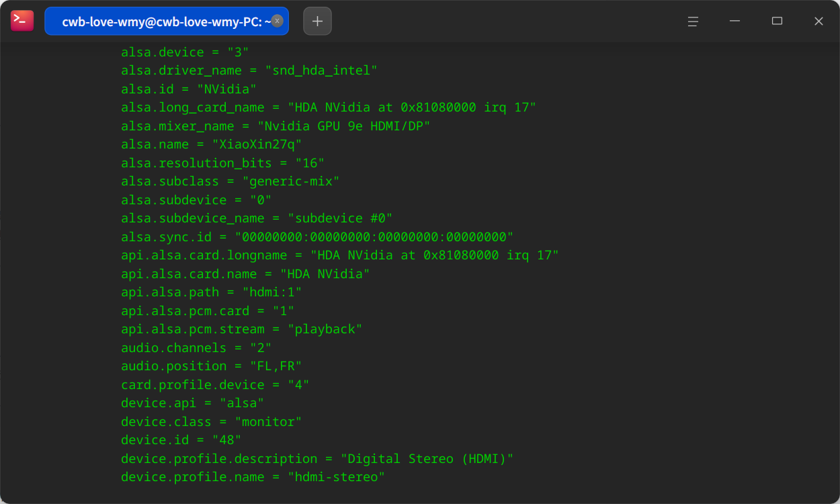Click the device.profile.description line
This screenshot has width=840, height=504.
317,459
